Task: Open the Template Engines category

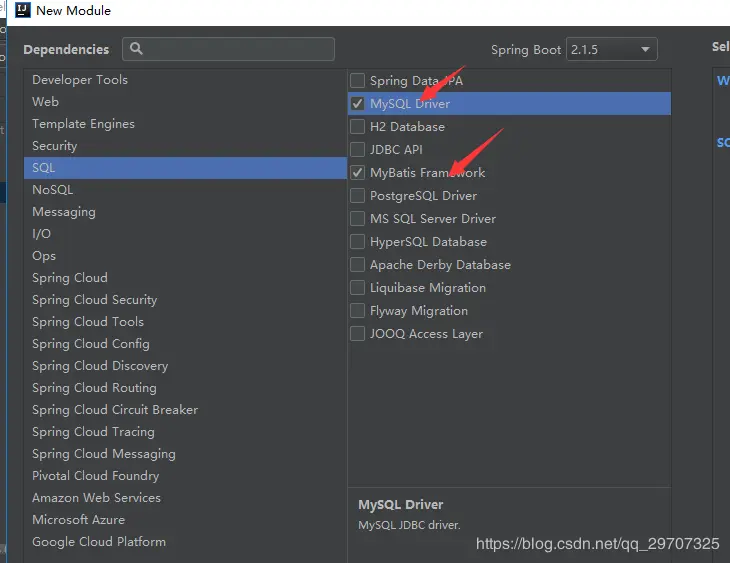Action: coord(185,123)
